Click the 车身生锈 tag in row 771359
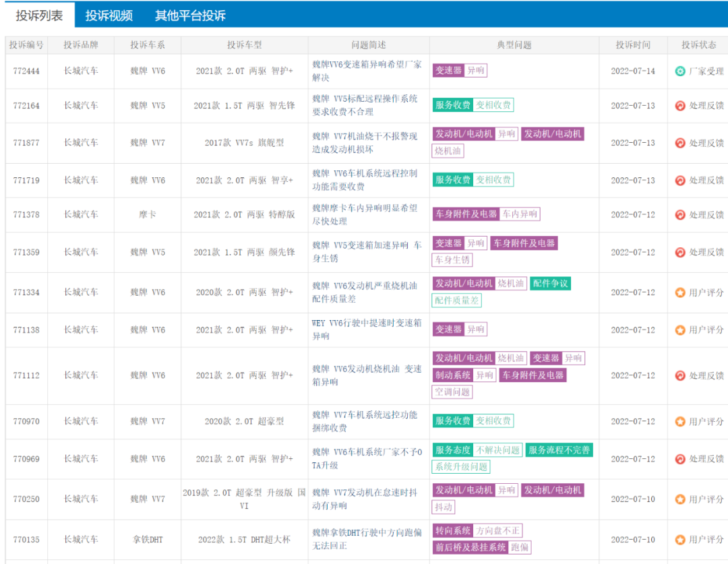This screenshot has height=564, width=728. (452, 260)
